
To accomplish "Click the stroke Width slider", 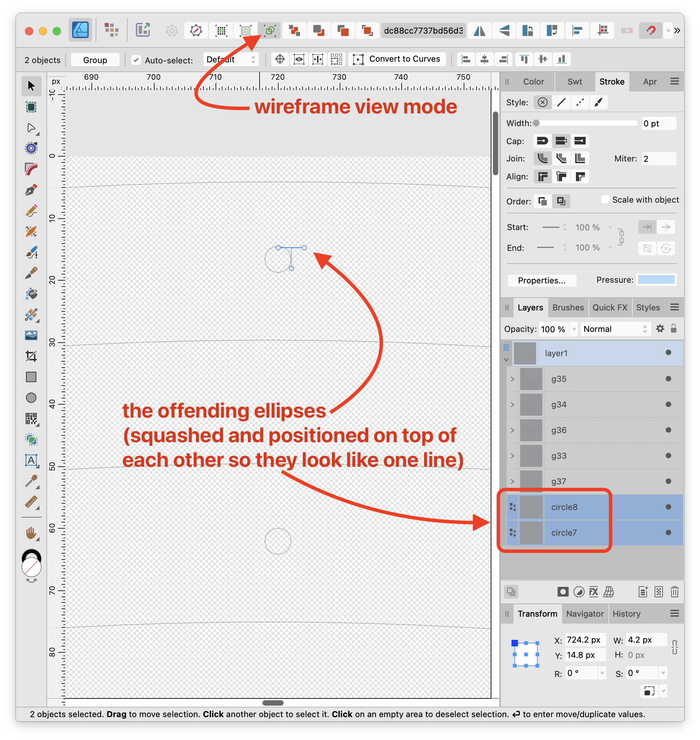I will [586, 123].
